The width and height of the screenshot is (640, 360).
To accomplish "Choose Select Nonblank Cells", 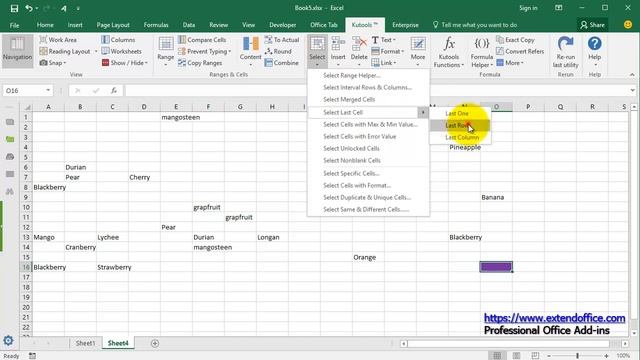I will click(368, 160).
